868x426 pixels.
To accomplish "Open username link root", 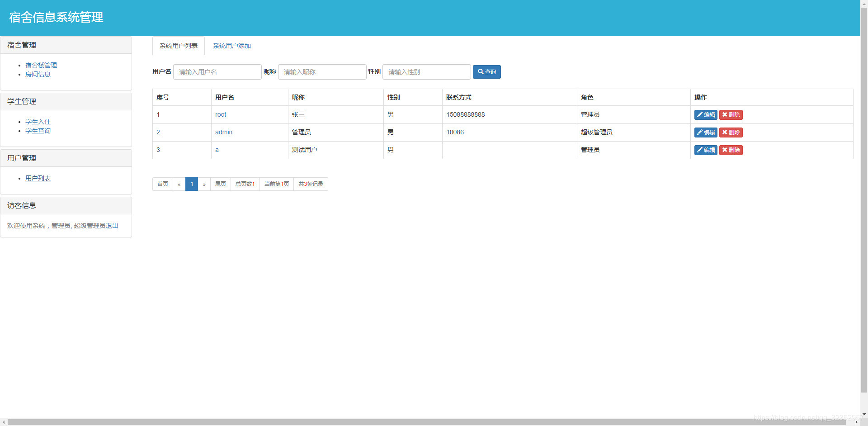I will 221,114.
